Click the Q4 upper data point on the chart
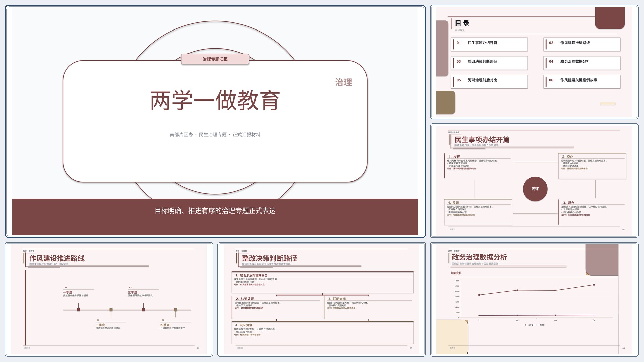 pos(594,285)
